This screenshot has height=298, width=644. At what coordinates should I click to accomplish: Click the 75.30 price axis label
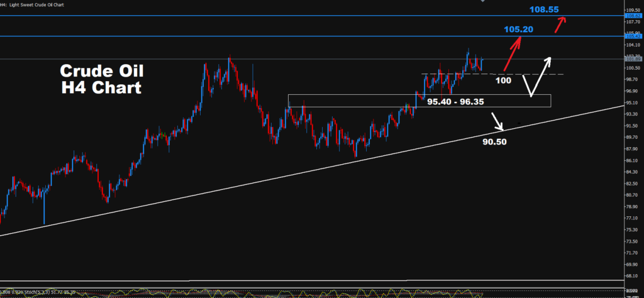coord(633,230)
